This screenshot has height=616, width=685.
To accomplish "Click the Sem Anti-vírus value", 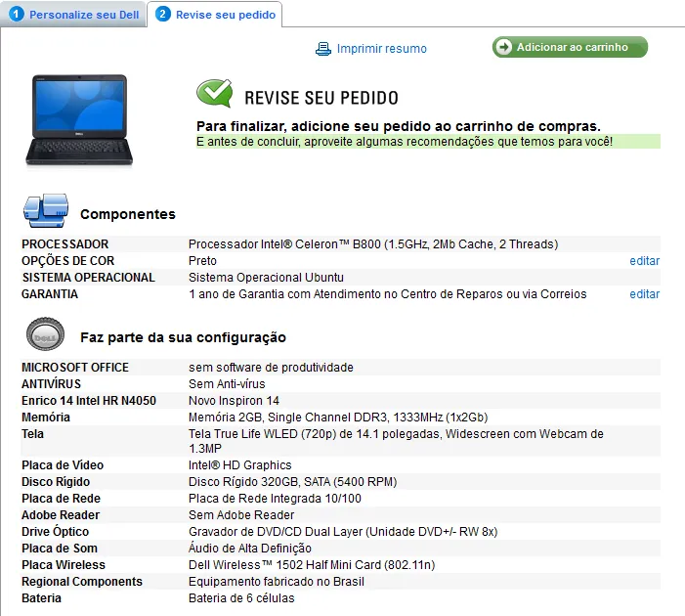I will 227,384.
